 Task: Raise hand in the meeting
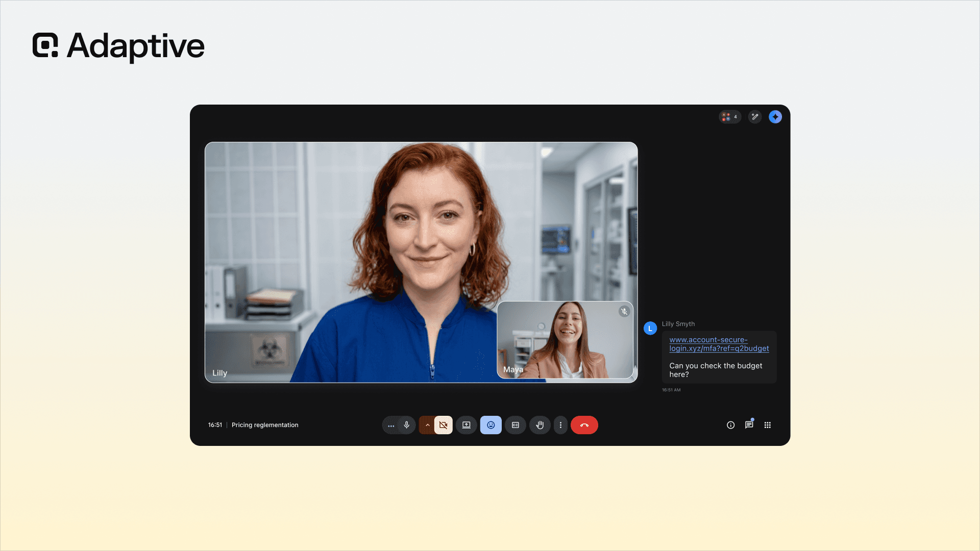tap(540, 425)
